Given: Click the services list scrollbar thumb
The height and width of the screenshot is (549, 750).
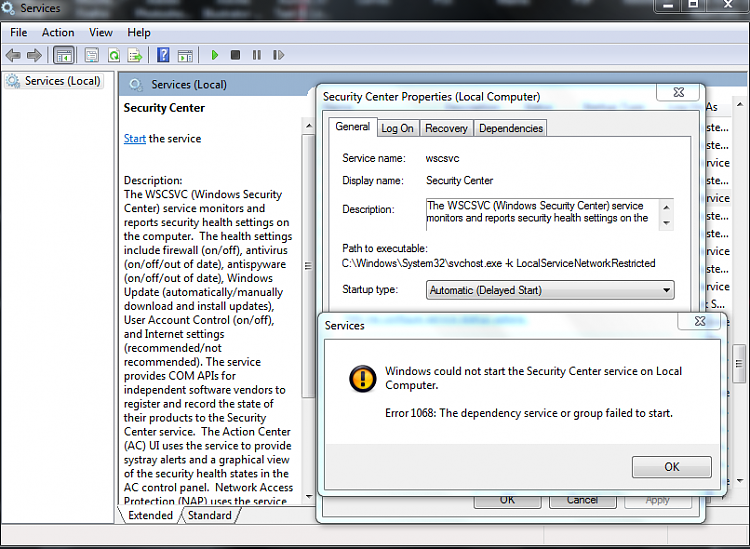Looking at the screenshot, I should (739, 363).
